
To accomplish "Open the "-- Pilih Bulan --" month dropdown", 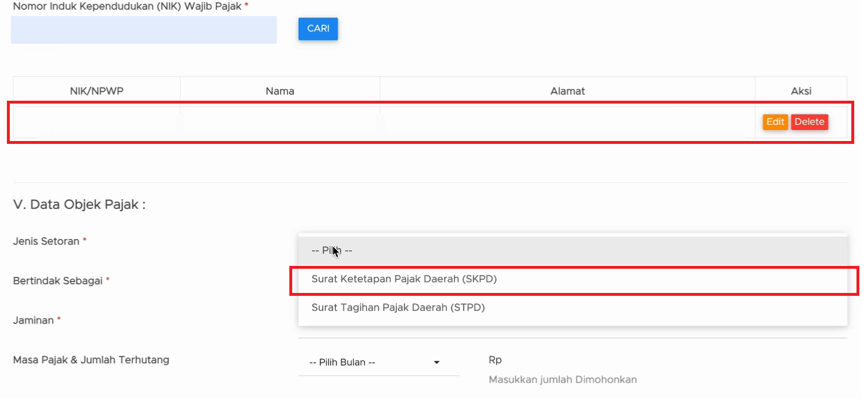I will click(374, 363).
